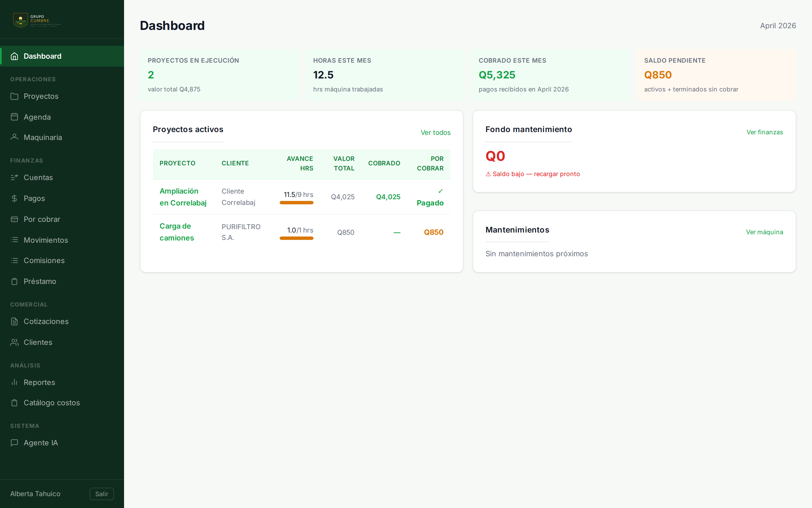Navigate to Maquinaria

[62, 137]
